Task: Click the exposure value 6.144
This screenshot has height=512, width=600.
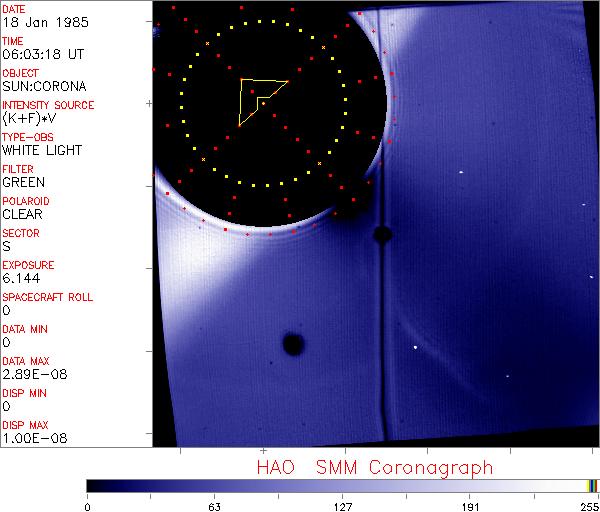Action: click(20, 278)
